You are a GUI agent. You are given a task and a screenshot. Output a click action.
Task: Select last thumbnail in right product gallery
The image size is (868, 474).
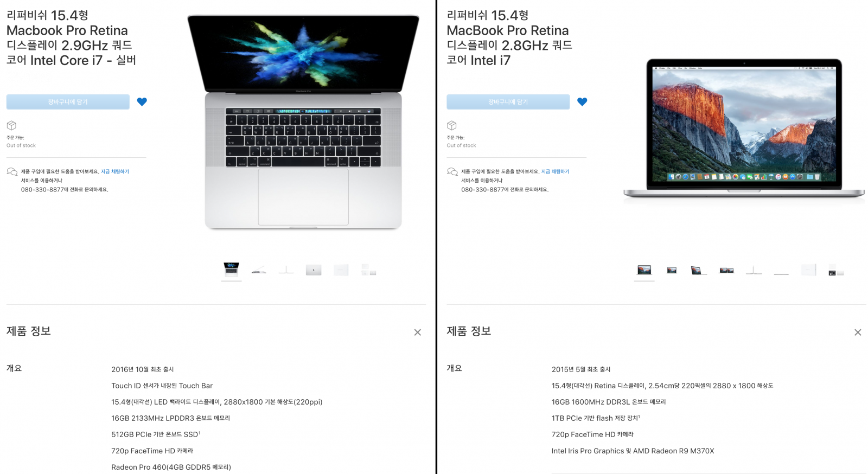pos(836,270)
